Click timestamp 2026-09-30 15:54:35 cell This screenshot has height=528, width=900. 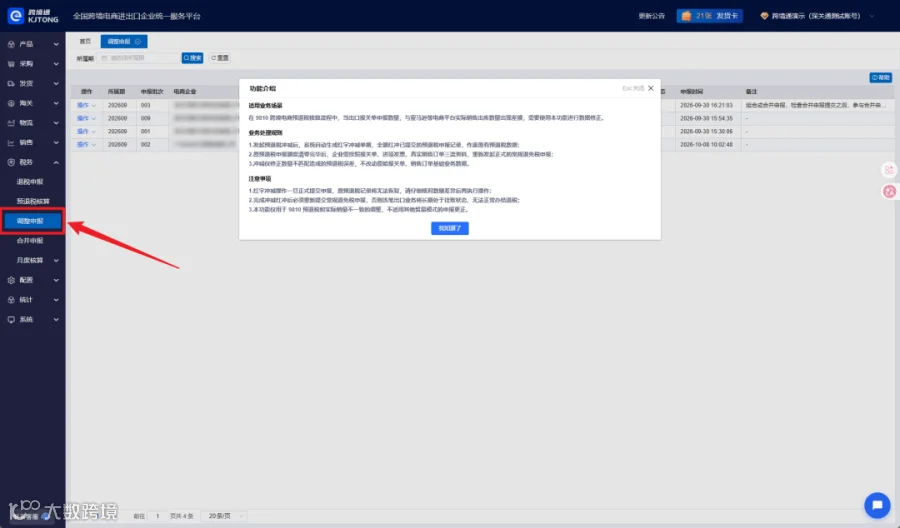point(707,118)
